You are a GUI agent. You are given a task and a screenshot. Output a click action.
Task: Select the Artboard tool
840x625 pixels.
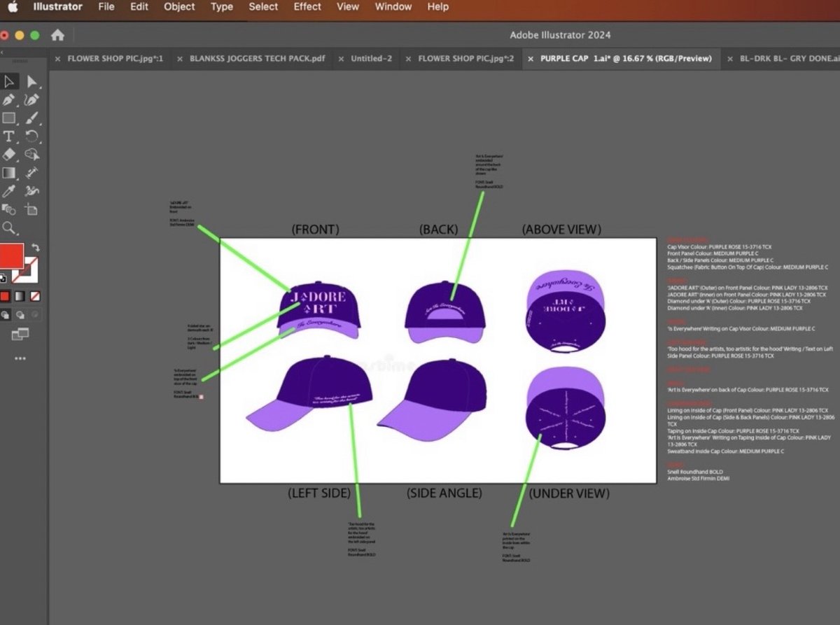(31, 209)
